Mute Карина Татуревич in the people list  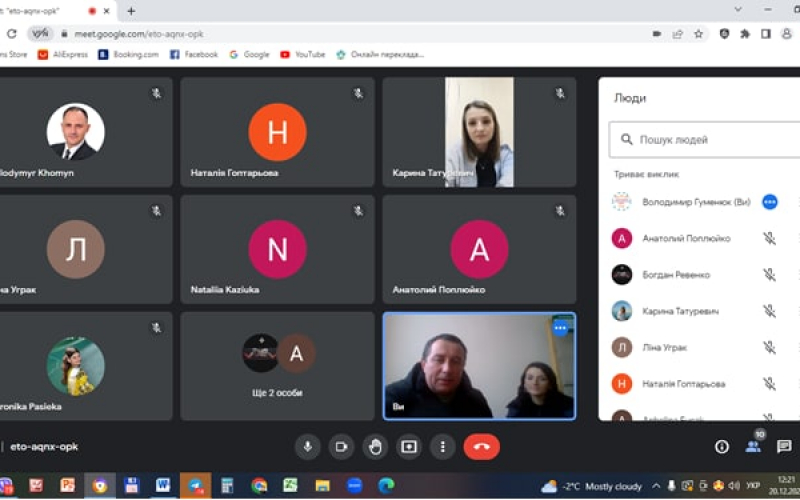tap(769, 311)
